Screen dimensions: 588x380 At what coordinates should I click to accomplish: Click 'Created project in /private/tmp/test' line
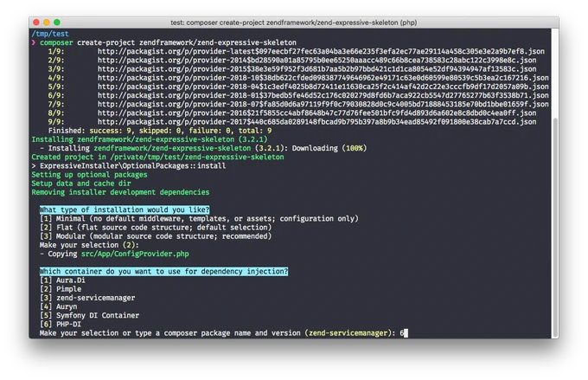158,157
